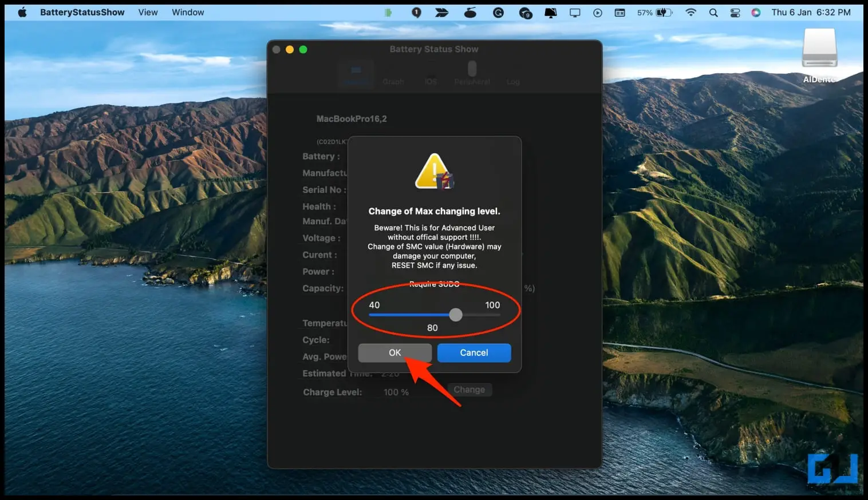This screenshot has height=500, width=868.
Task: Click the Charge Level 100 % value
Action: click(396, 392)
